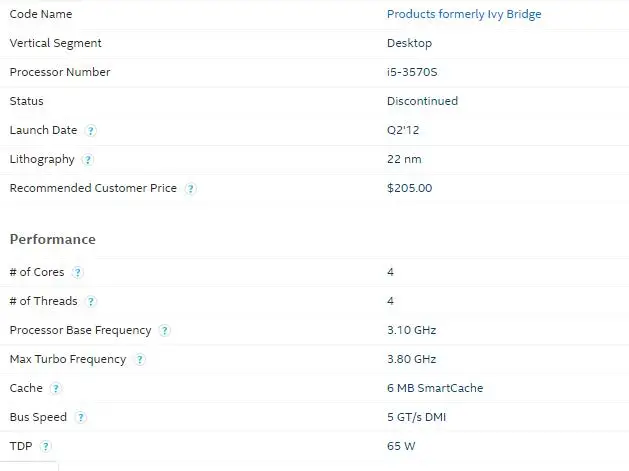Click the # of Cores help icon
This screenshot has height=471, width=629.
pyautogui.click(x=77, y=272)
